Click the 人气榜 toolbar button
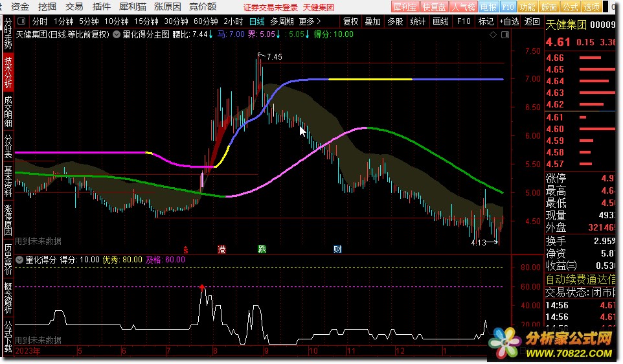This screenshot has width=623, height=364. tap(463, 7)
